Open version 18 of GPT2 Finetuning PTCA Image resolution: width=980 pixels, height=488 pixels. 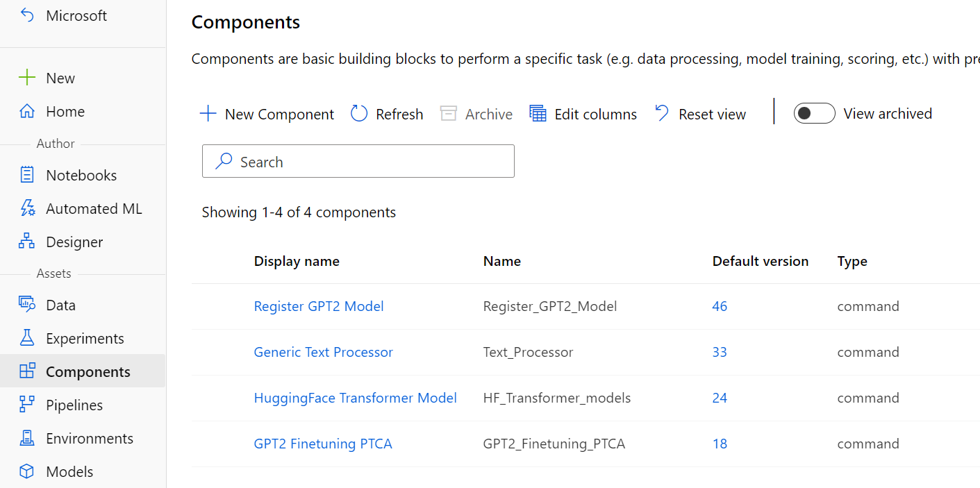(x=720, y=444)
